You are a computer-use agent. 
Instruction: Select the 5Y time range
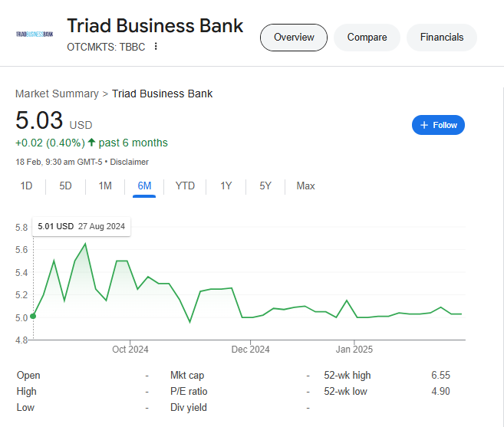(x=265, y=186)
